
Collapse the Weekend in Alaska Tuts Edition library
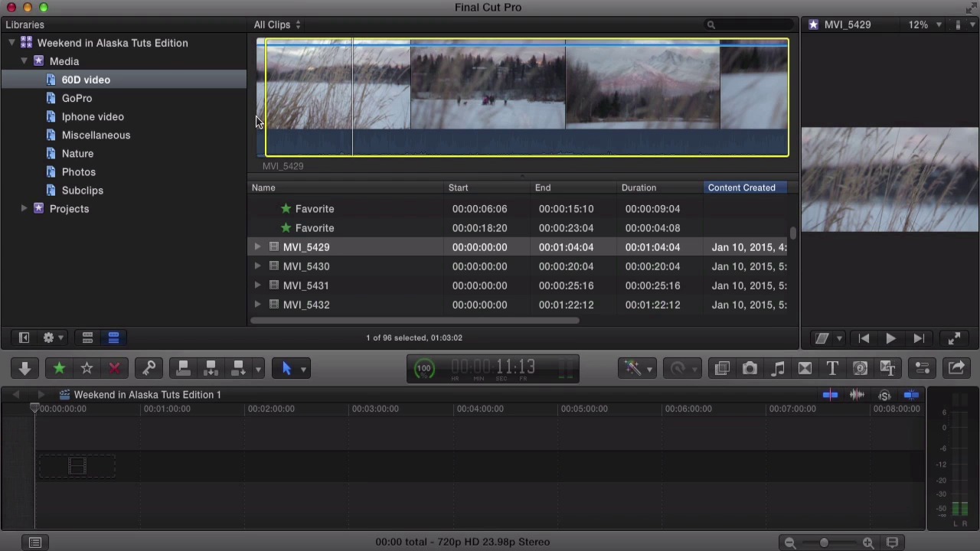tap(12, 43)
